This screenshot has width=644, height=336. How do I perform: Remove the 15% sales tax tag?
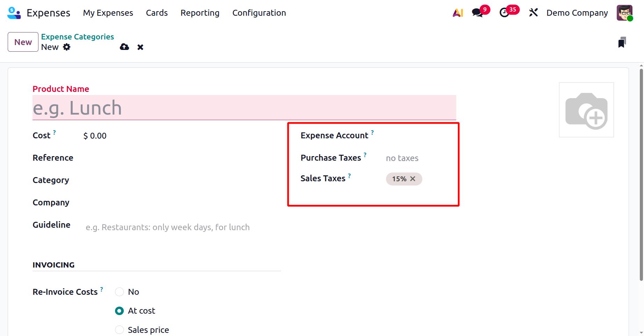(413, 179)
